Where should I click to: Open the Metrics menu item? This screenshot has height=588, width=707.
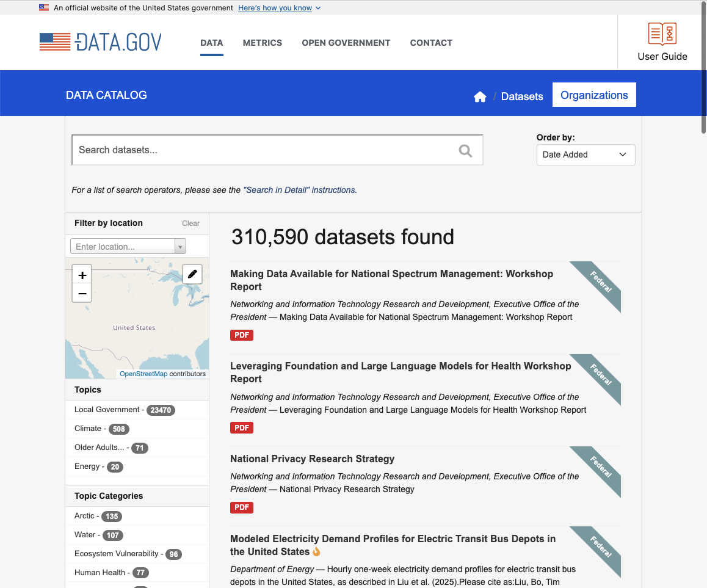pos(263,43)
